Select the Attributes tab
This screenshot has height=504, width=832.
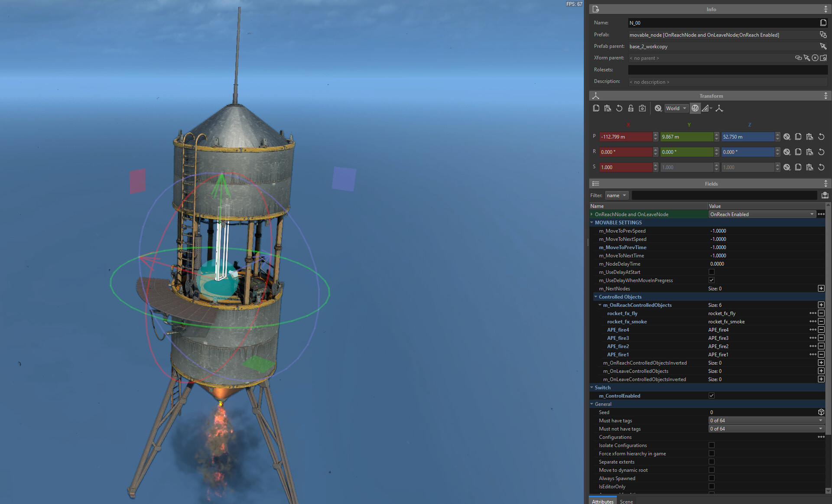[x=602, y=501]
